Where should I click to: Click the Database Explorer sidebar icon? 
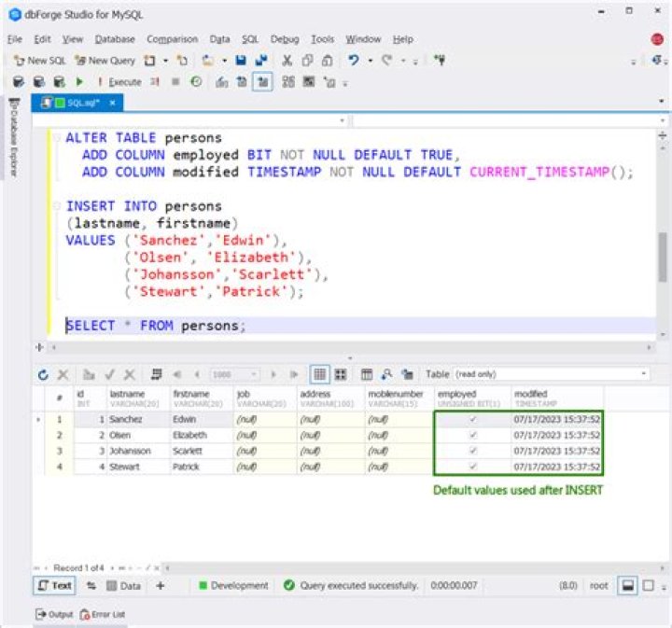14,137
